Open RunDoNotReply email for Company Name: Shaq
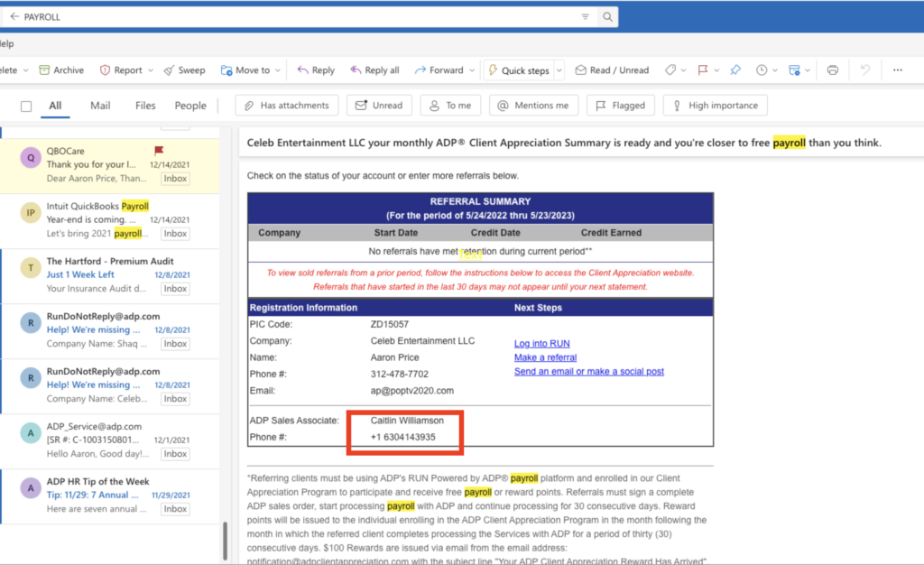The height and width of the screenshot is (565, 924). click(x=110, y=330)
